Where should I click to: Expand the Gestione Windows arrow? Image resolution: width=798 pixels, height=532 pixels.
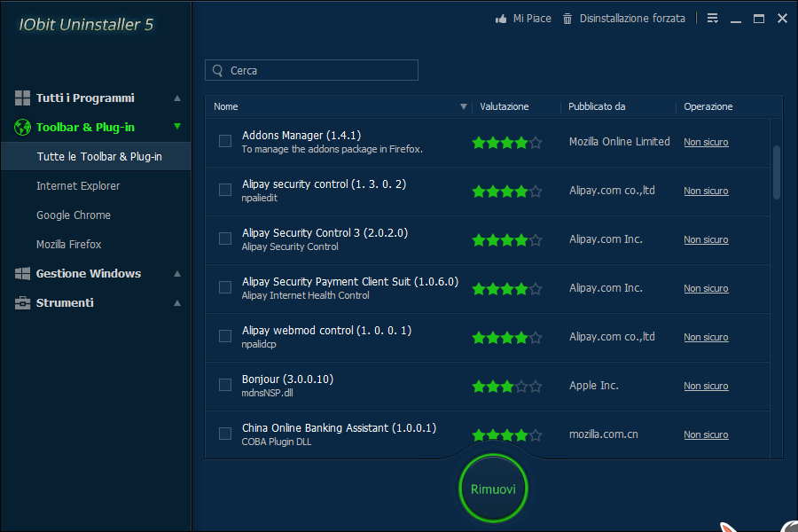[x=177, y=273]
